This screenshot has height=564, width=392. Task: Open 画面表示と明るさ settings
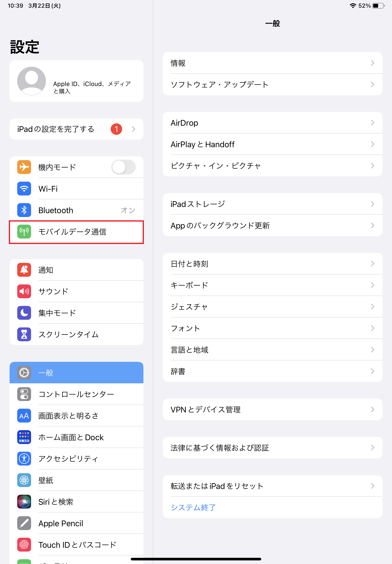tap(76, 416)
